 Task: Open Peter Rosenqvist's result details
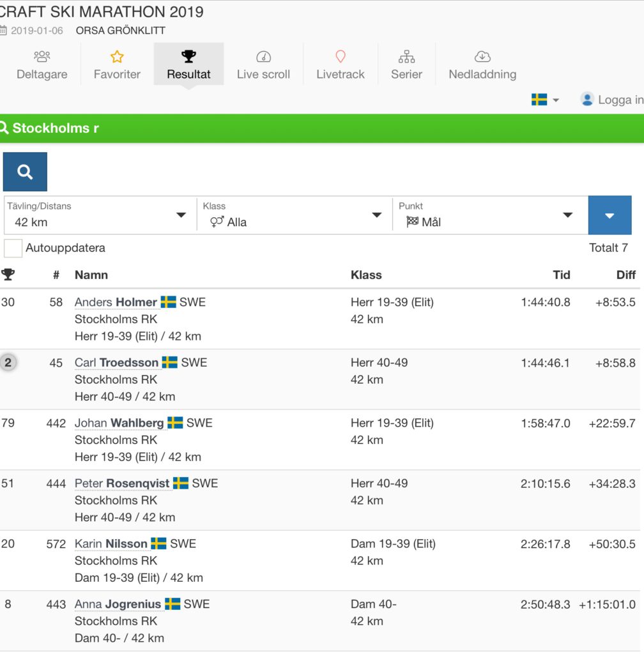tap(122, 483)
